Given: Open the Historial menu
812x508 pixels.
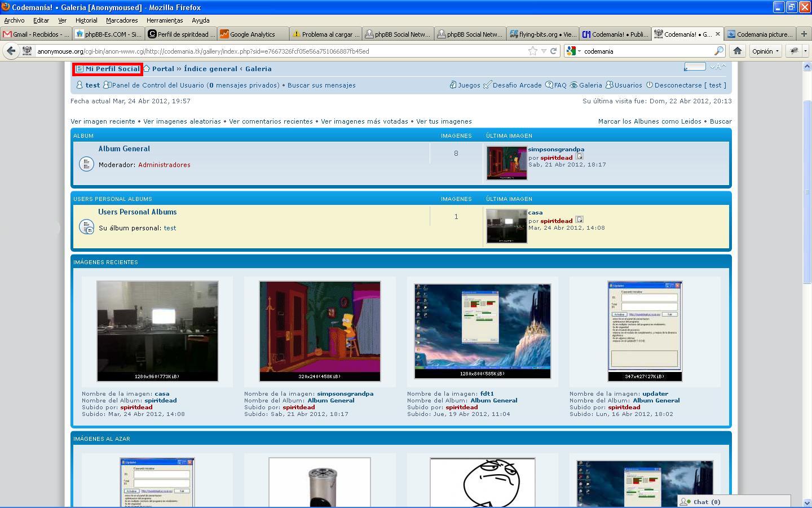Looking at the screenshot, I should 86,20.
